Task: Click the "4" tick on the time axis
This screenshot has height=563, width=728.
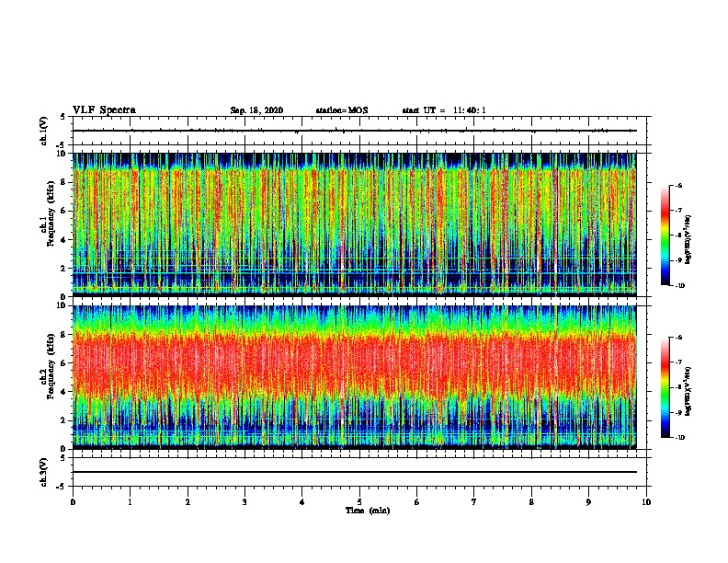Action: [302, 502]
